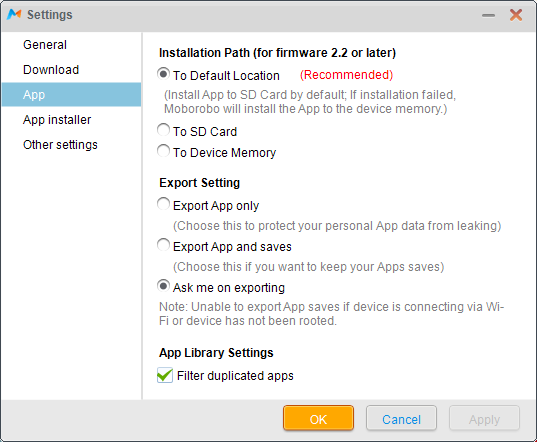Close the Settings dialog with the X icon
Viewport: 537px width, 442px height.
[516, 15]
